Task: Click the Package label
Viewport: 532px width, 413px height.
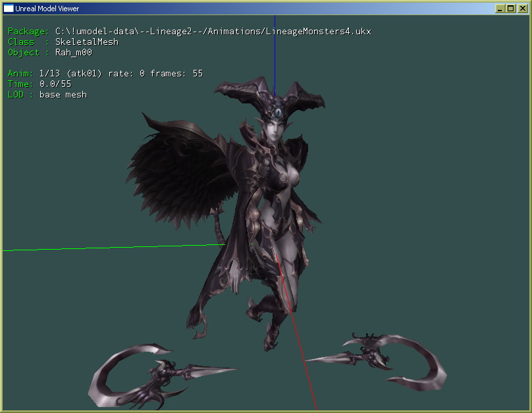Action: click(28, 32)
